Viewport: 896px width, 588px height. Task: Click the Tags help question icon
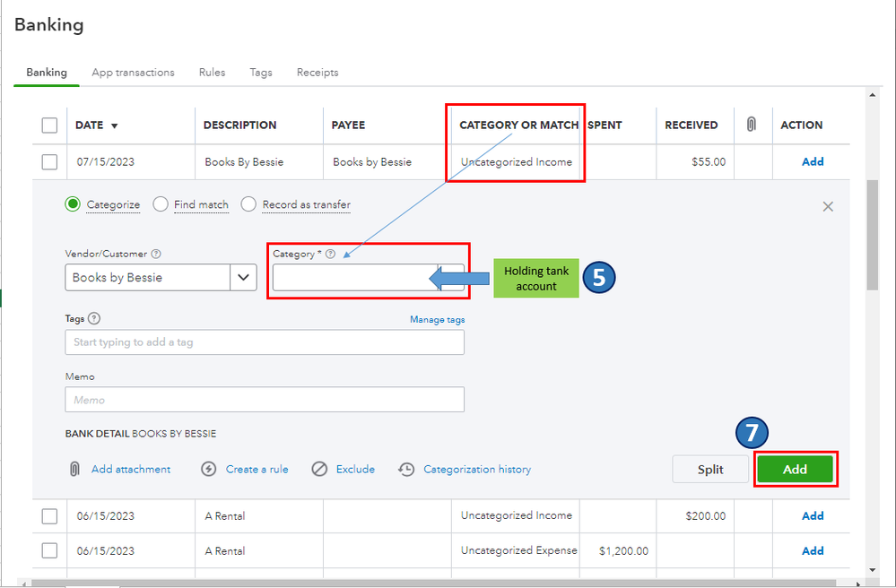(x=94, y=318)
